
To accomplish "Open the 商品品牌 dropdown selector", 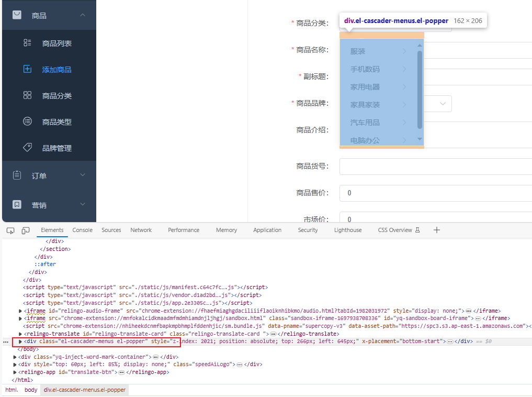I will (441, 104).
